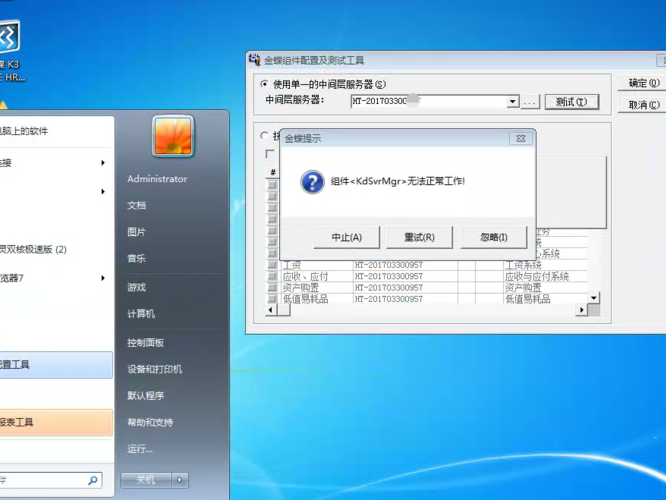Open the Kingdee K3 HR desktop icon
The height and width of the screenshot is (500, 666).
click(x=9, y=50)
